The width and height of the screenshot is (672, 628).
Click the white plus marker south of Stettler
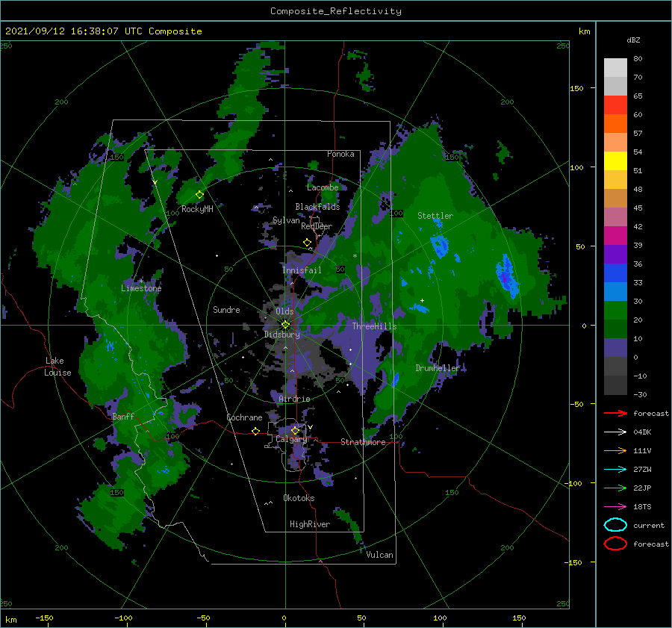coord(422,300)
